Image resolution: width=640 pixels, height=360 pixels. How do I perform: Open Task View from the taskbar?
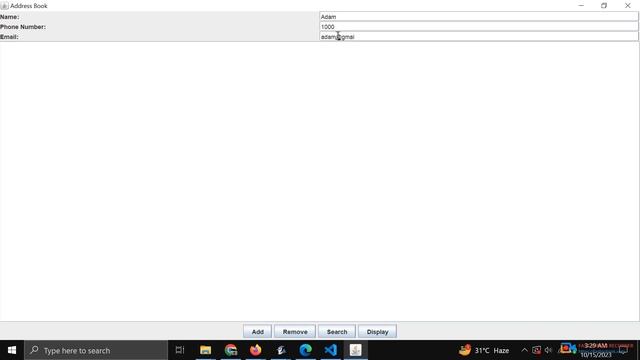pos(180,350)
